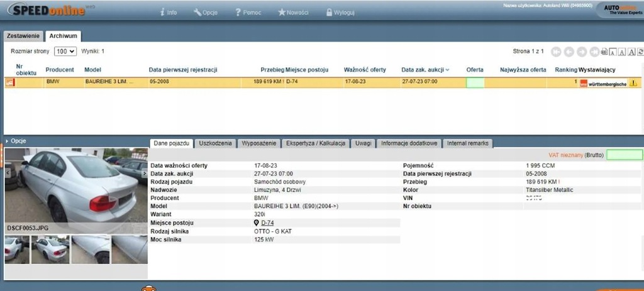Switch to the Zestawienie tab
Image resolution: width=644 pixels, height=291 pixels.
pos(23,36)
